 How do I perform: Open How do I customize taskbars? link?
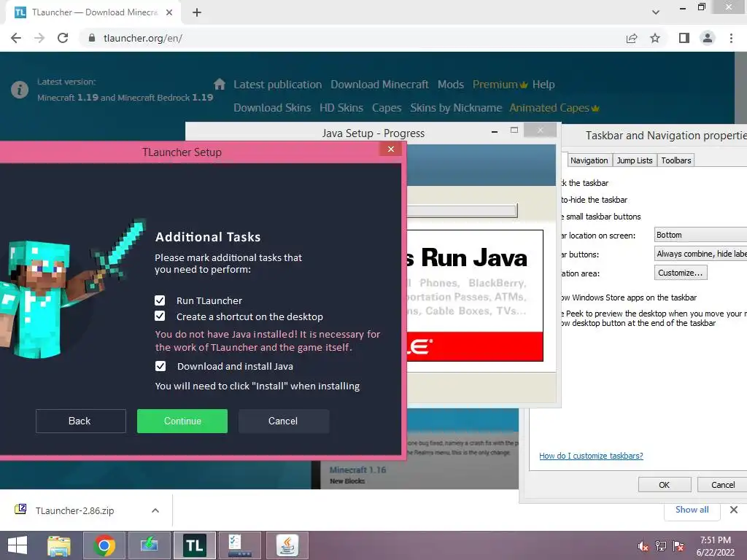coord(591,456)
